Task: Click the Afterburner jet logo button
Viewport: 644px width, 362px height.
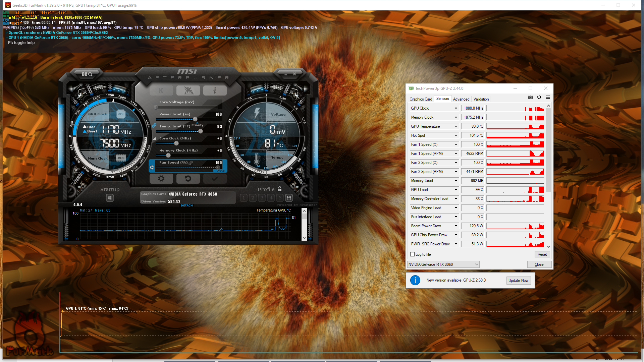Action: pyautogui.click(x=188, y=90)
